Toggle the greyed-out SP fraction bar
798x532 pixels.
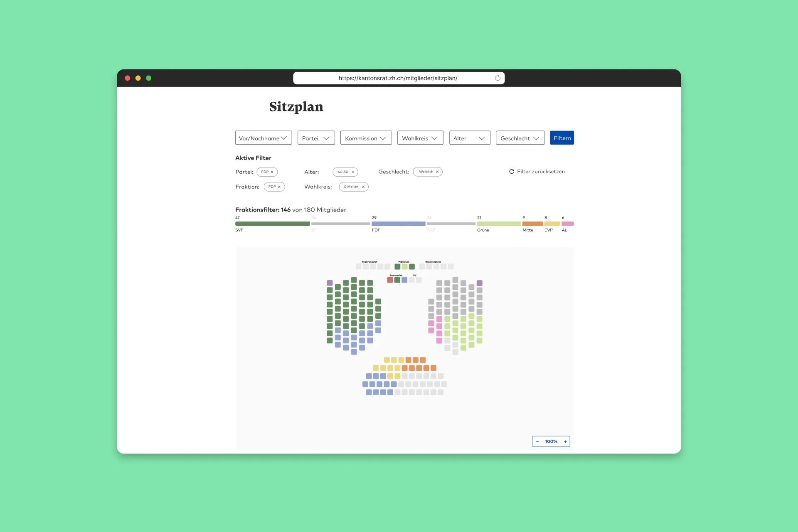[x=340, y=224]
